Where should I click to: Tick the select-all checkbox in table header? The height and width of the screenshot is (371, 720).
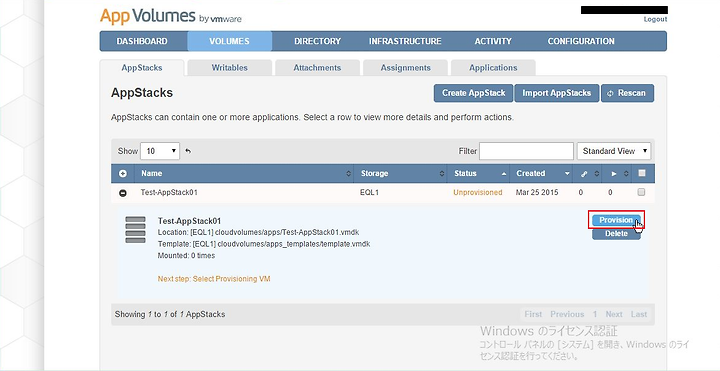coord(641,173)
